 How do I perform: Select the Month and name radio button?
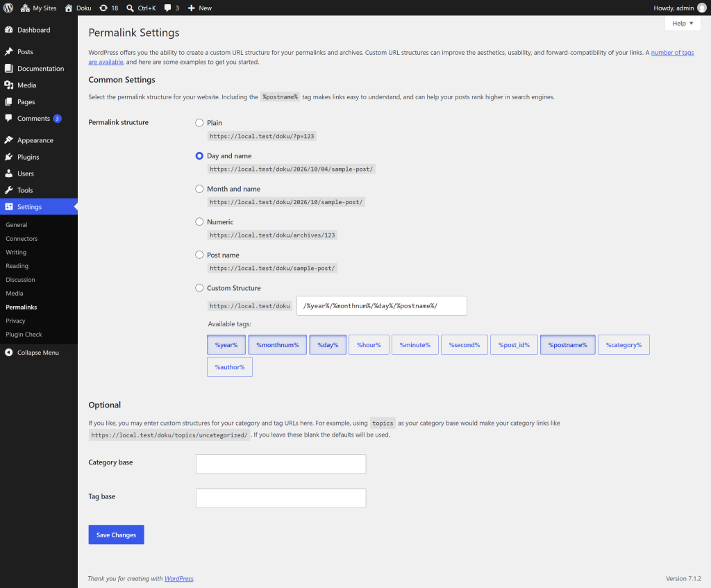tap(199, 189)
